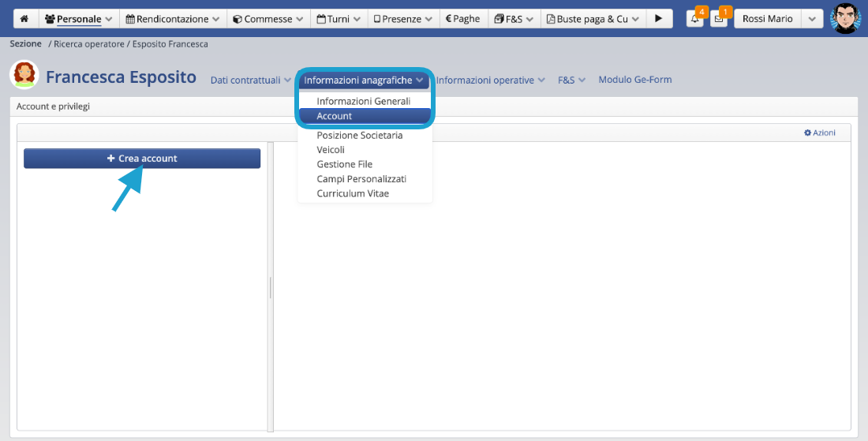Select Curriculum Vitae menu entry
Screen dimensions: 868x441
353,193
